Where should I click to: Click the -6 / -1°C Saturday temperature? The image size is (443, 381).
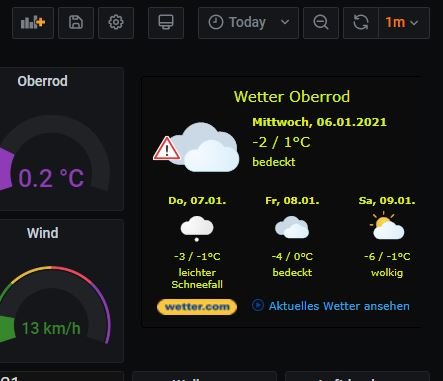(x=387, y=256)
